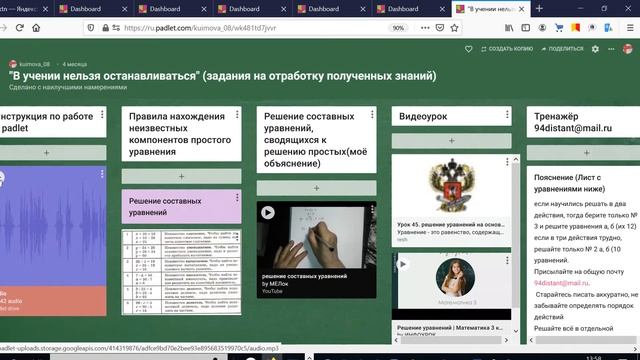Switch to the first Dashboard tab
This screenshot has width=640, height=360.
pyautogui.click(x=85, y=9)
